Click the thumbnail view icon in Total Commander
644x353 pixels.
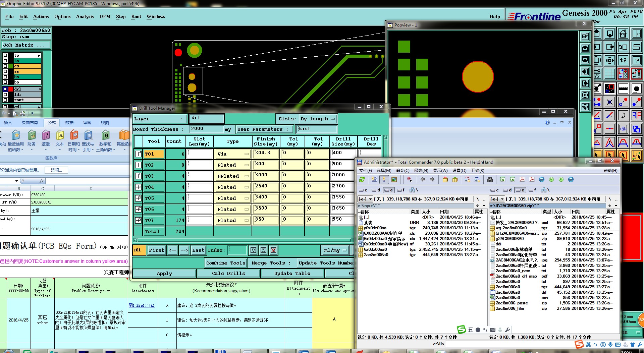[x=394, y=180]
